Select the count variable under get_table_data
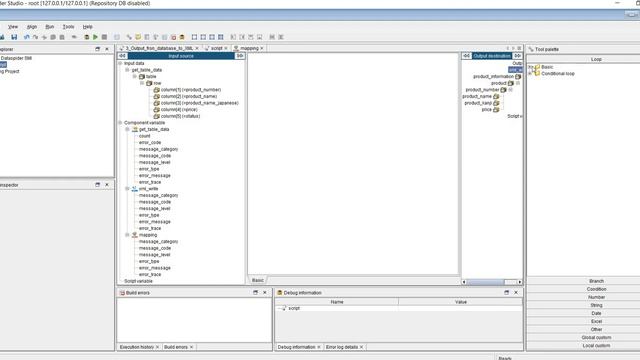Viewport: 640px width, 360px height. click(x=144, y=136)
